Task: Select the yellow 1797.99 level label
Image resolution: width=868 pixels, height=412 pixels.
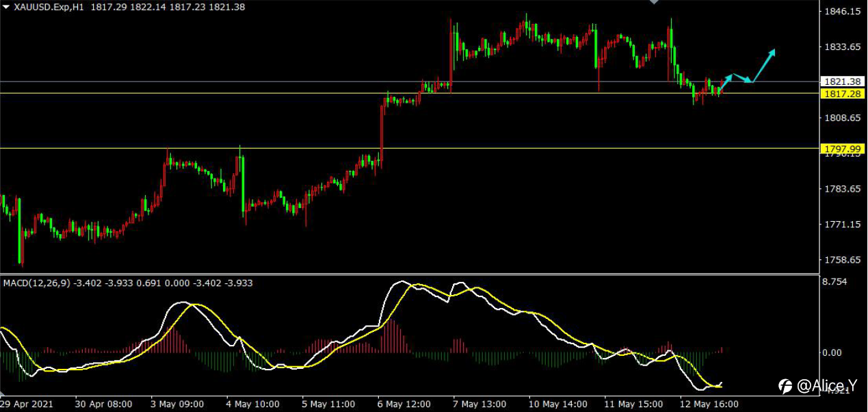Action: tap(842, 149)
